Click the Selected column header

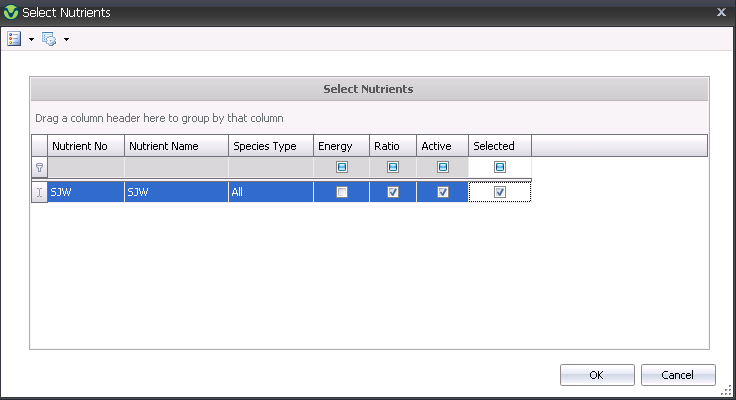point(500,146)
